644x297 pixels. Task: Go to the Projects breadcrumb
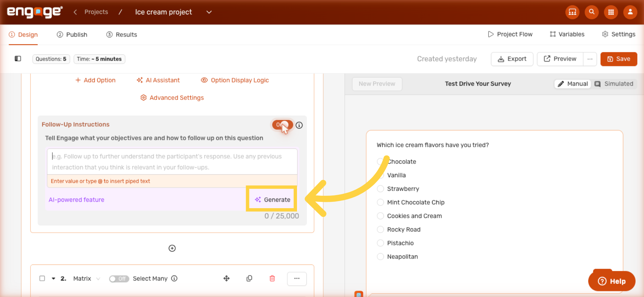click(96, 12)
